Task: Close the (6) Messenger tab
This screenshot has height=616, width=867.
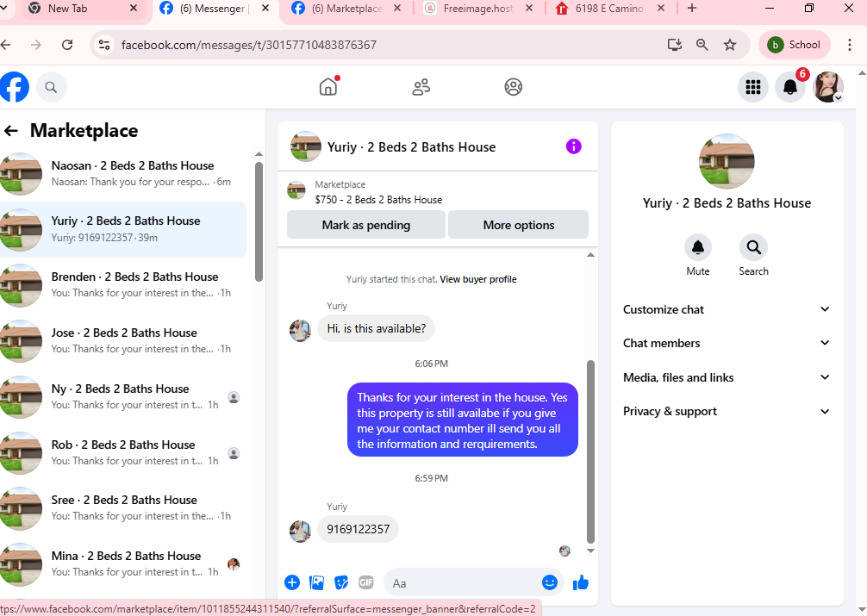Action: (265, 9)
